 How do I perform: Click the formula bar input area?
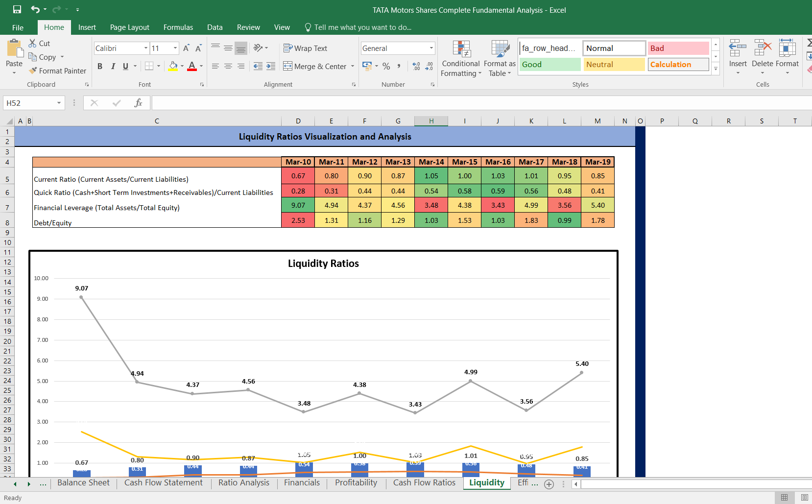click(481, 103)
